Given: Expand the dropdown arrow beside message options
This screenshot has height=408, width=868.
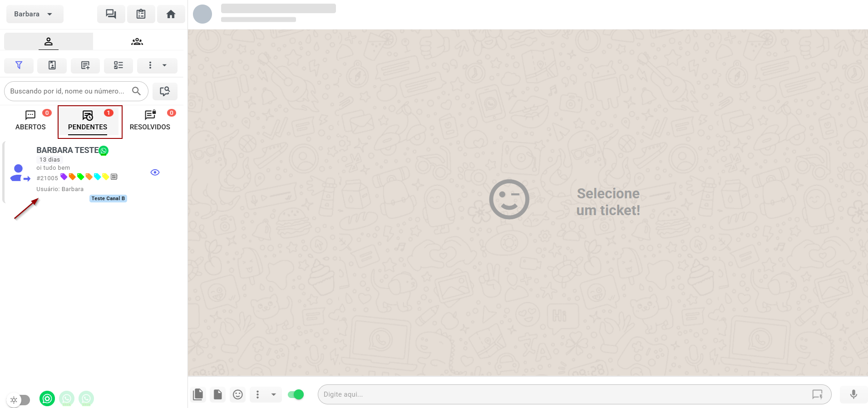Looking at the screenshot, I should (x=273, y=394).
